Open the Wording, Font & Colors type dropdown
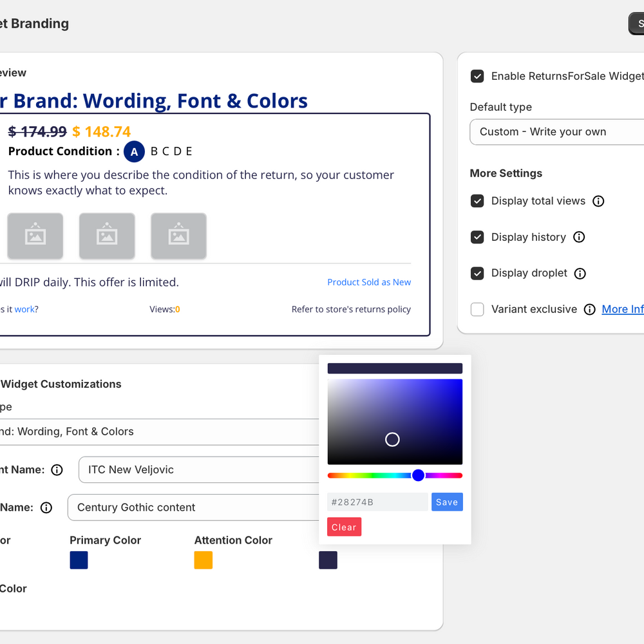Screen dimensions: 644x644 click(x=159, y=431)
